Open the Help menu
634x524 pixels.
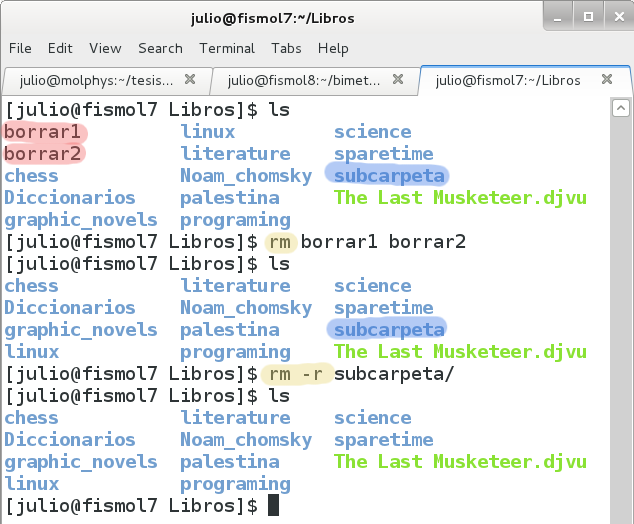point(333,48)
